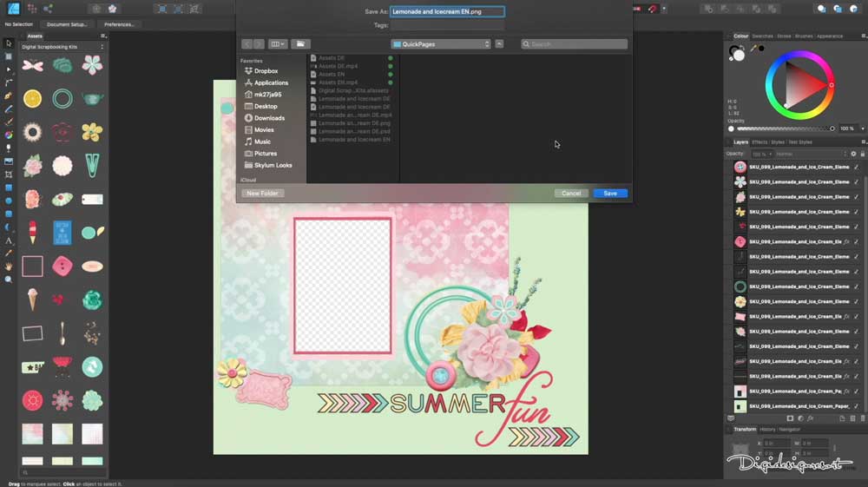Screen dimensions: 868x487
Task: Switch to the Text Styles tab
Action: click(800, 142)
